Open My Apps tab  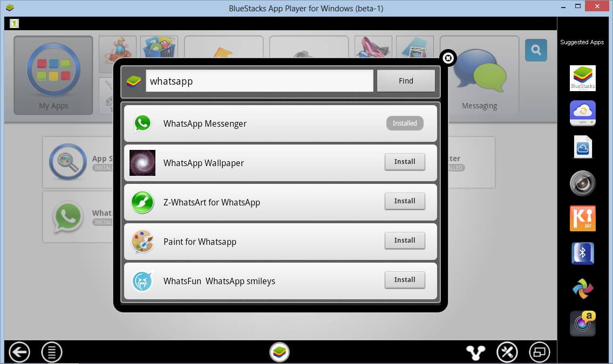coord(53,75)
